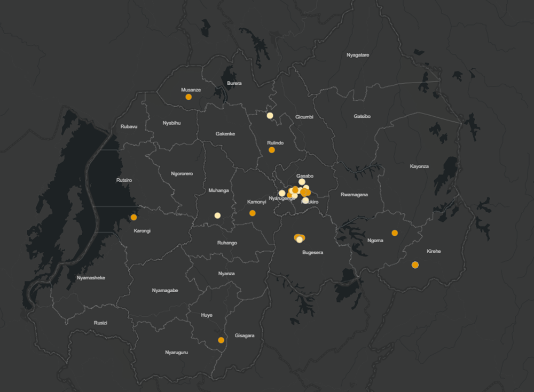Select the Huye district label
The image size is (534, 392).
coord(207,315)
